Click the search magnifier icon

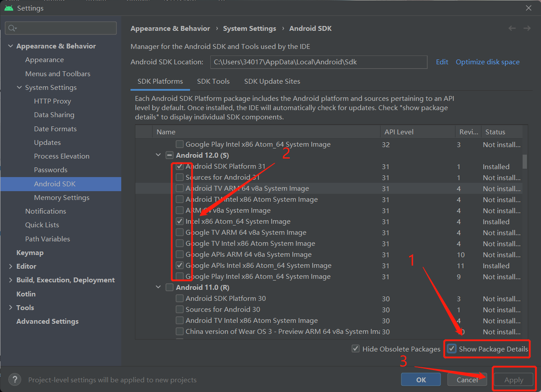coord(12,28)
